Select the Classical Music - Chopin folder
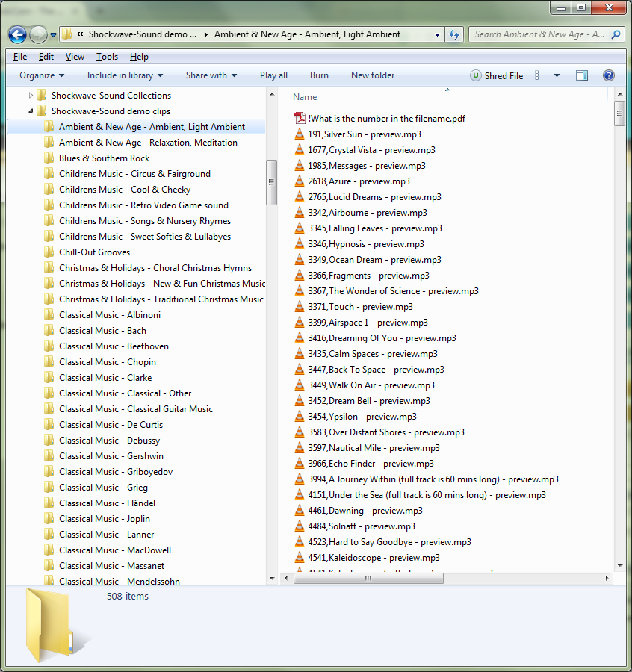The image size is (632, 672). click(x=108, y=362)
